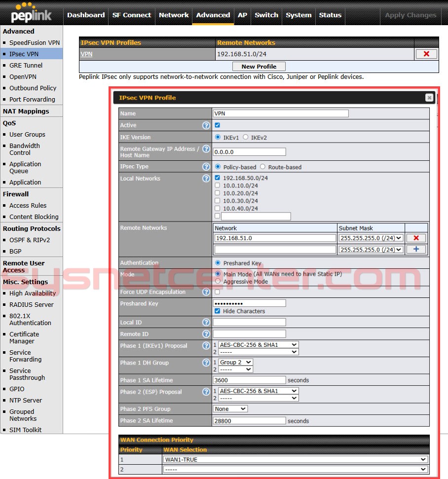View help for Phase 1 DH Group

206,363
